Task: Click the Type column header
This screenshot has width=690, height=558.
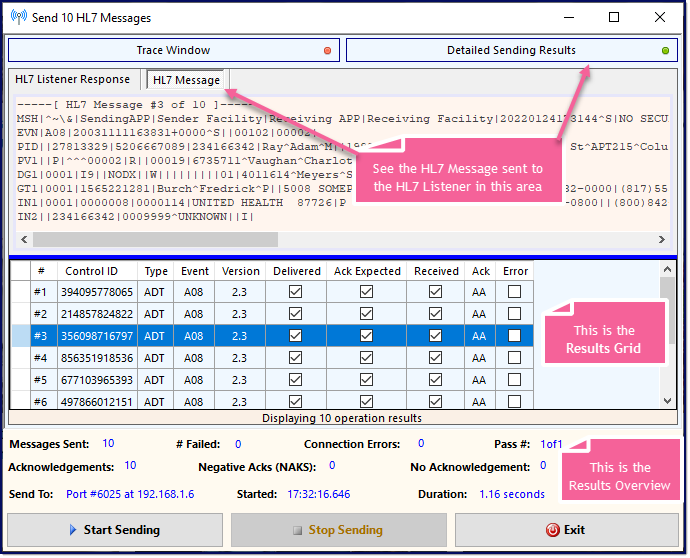Action: (x=156, y=271)
